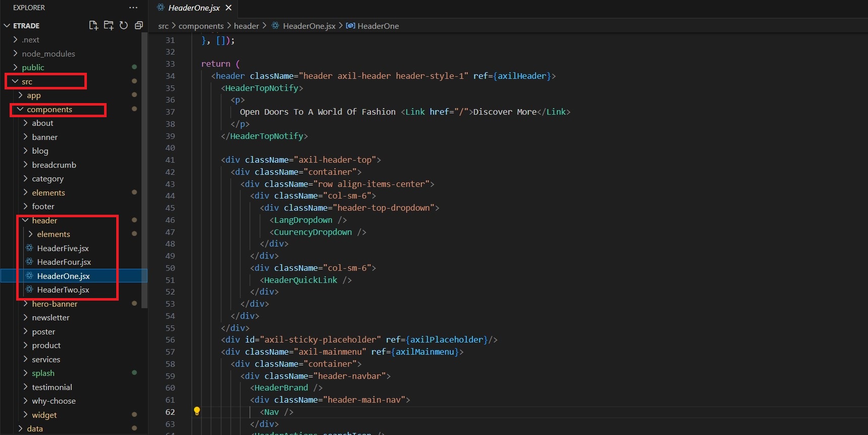Open the data folder
Screen dimensions: 868x435
35,428
